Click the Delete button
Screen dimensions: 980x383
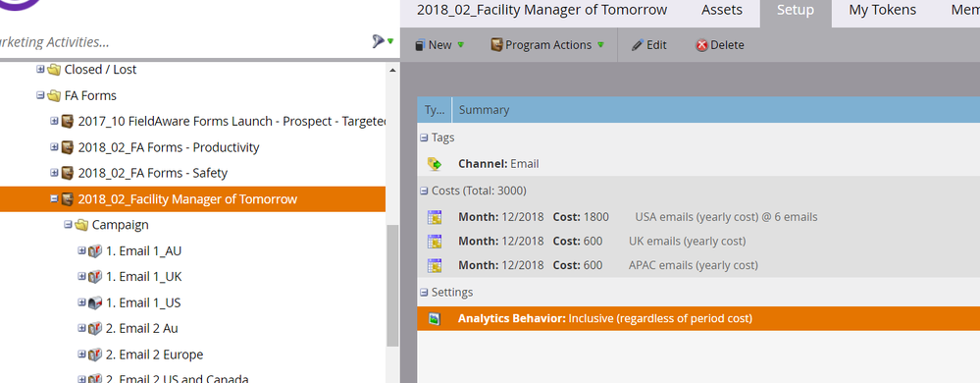(x=720, y=45)
